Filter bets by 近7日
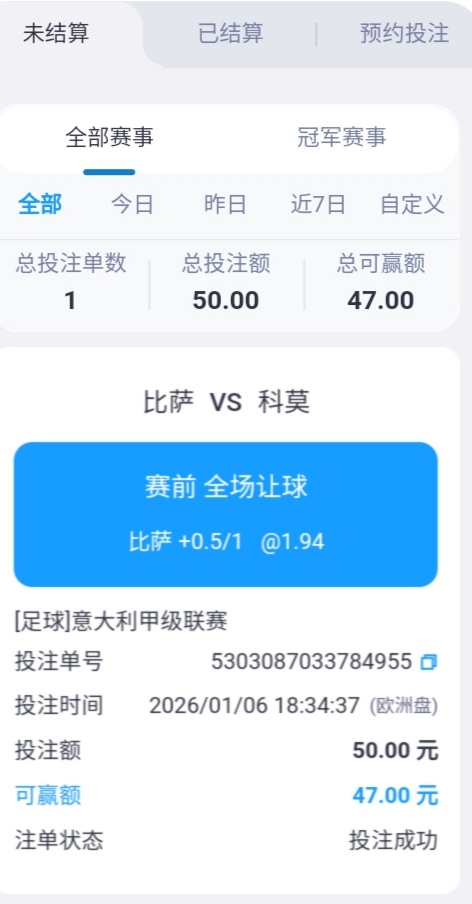This screenshot has width=472, height=904. [318, 205]
